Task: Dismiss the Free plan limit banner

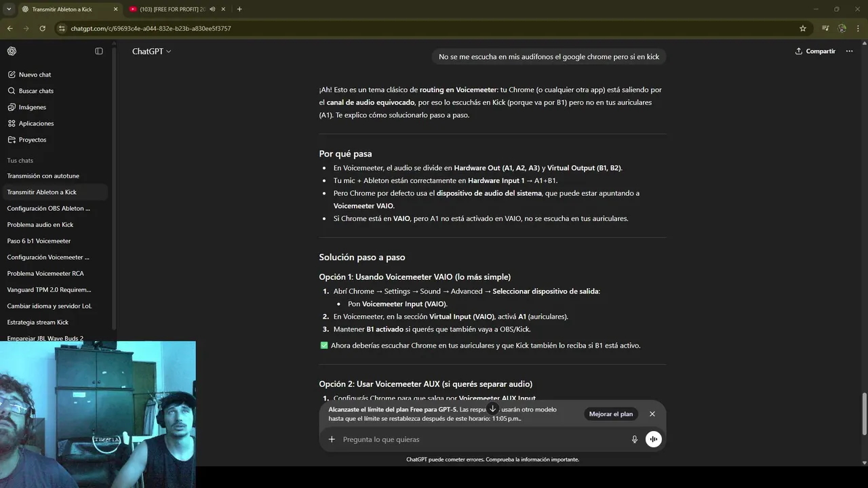Action: click(652, 414)
